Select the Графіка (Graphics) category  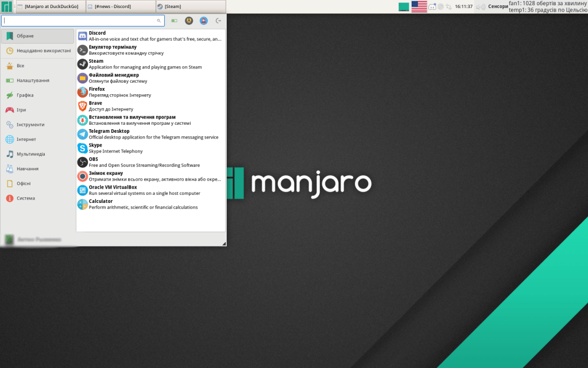(37, 95)
